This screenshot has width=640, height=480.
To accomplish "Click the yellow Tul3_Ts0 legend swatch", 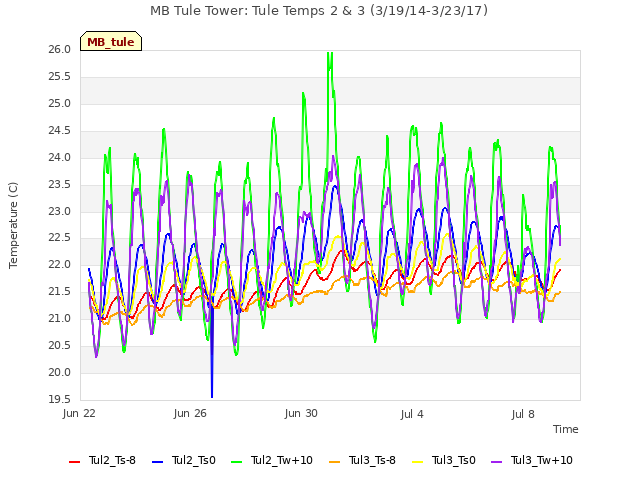I will pyautogui.click(x=418, y=462).
